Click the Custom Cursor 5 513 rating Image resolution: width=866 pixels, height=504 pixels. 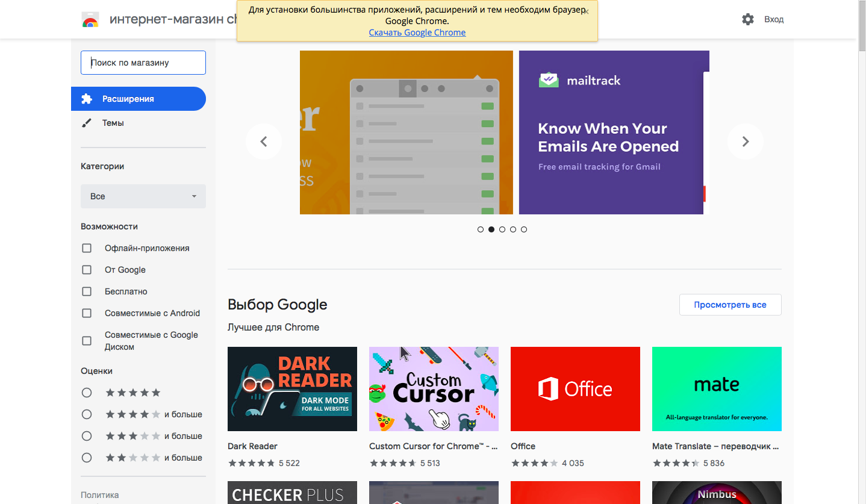click(405, 463)
